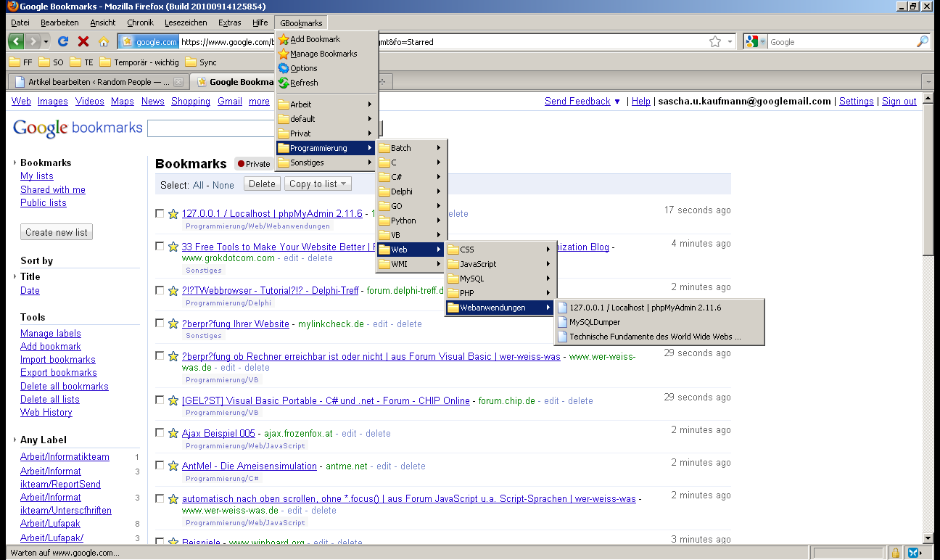
Task: Unstar the 'Visual Basic Portable' bookmark
Action: 173,401
